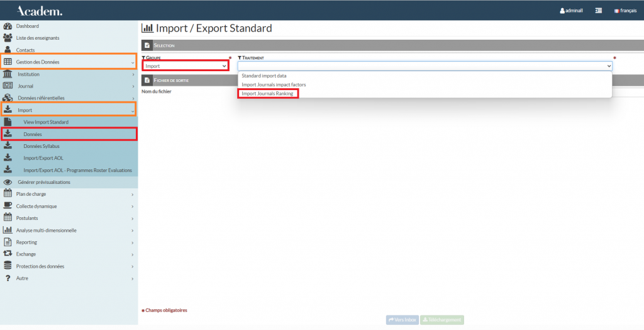Click the Dashboard gauge icon
This screenshot has height=330, width=644.
point(8,26)
